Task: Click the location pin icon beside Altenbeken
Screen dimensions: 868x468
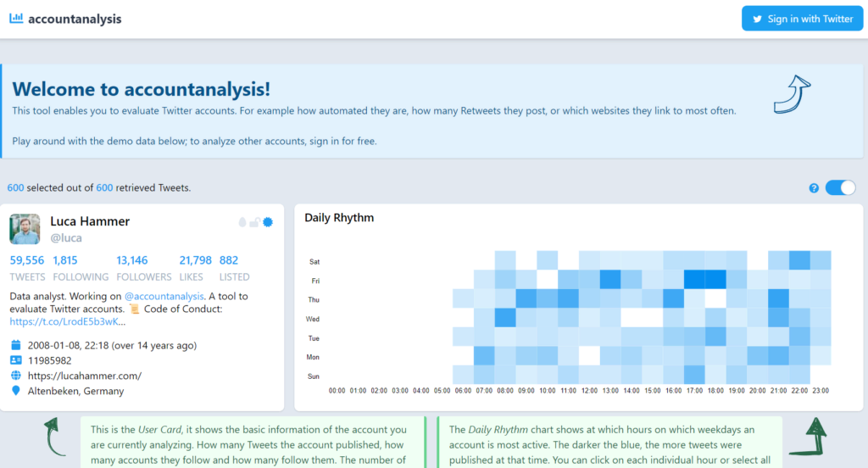Action: pos(15,391)
